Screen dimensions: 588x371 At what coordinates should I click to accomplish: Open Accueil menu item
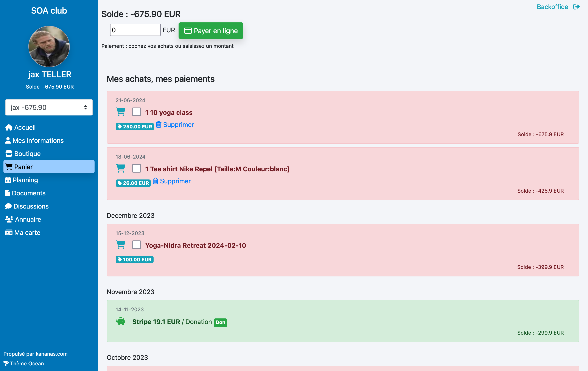[49, 128]
